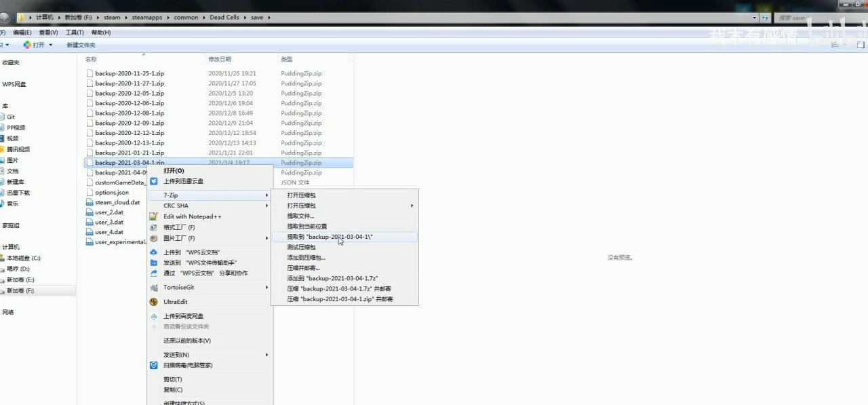Open the 编辑(E) menu
The width and height of the screenshot is (868, 405).
(22, 33)
